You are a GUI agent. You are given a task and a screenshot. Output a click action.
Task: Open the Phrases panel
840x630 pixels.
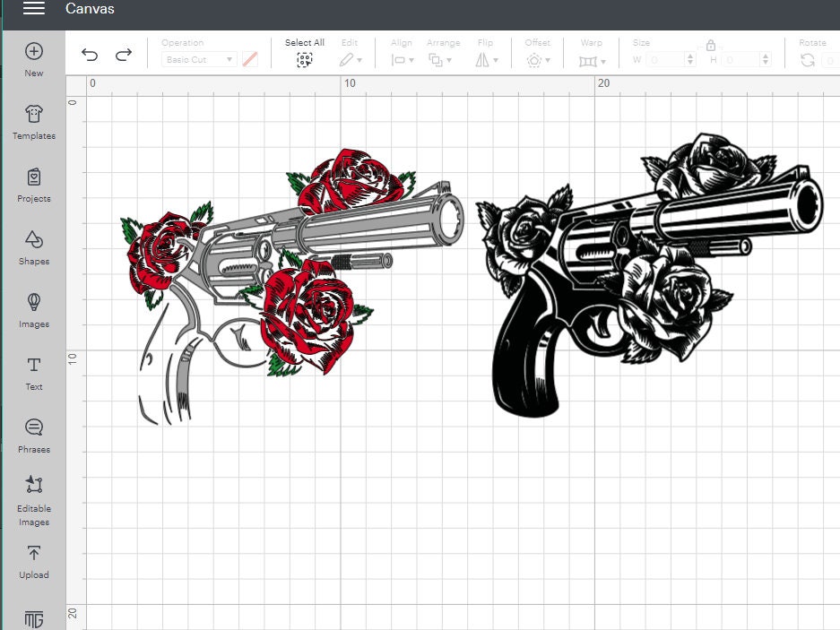pyautogui.click(x=34, y=436)
